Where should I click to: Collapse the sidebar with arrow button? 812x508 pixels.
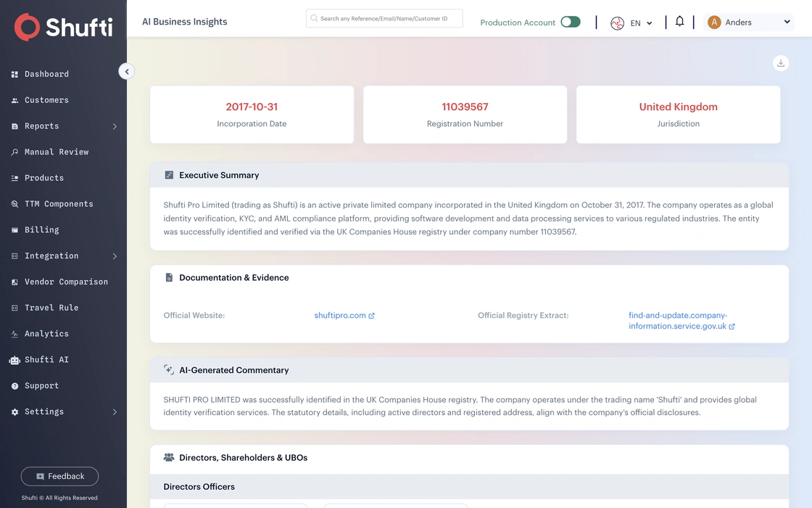[126, 72]
